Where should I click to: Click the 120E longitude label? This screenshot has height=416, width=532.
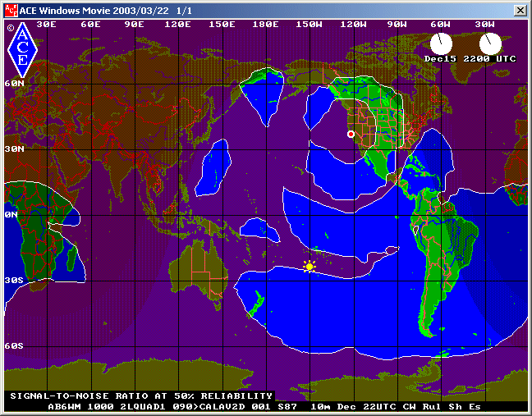coord(178,25)
